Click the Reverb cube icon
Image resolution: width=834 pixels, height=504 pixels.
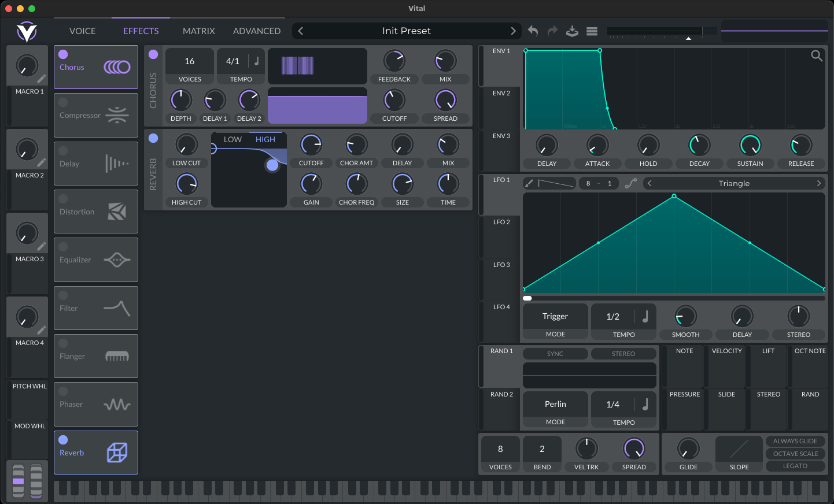(x=117, y=453)
